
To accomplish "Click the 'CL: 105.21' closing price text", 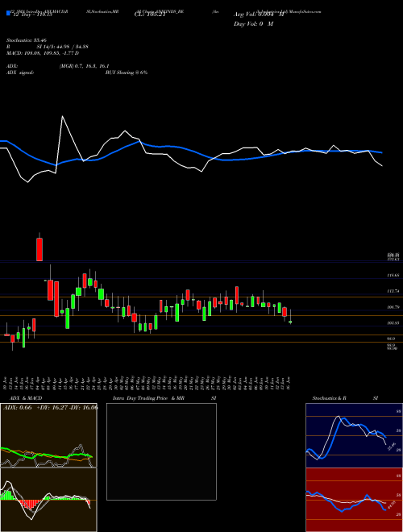I will pos(149,15).
